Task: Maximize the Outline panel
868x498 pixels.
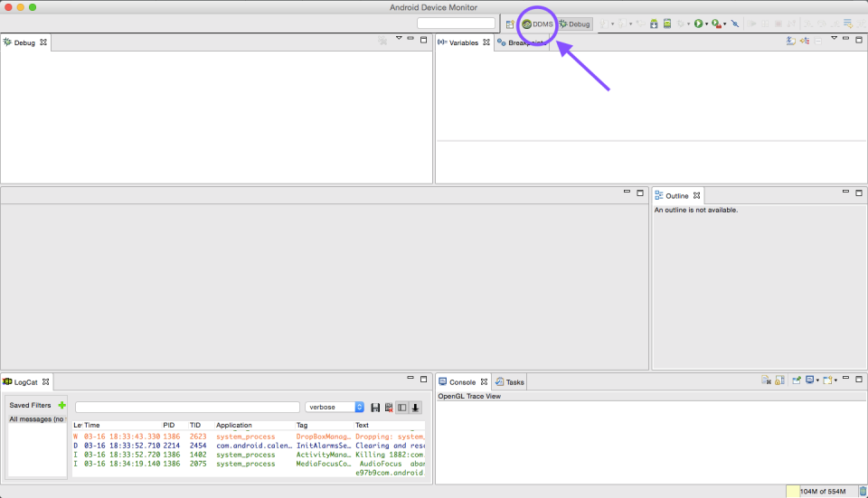Action: [x=859, y=193]
